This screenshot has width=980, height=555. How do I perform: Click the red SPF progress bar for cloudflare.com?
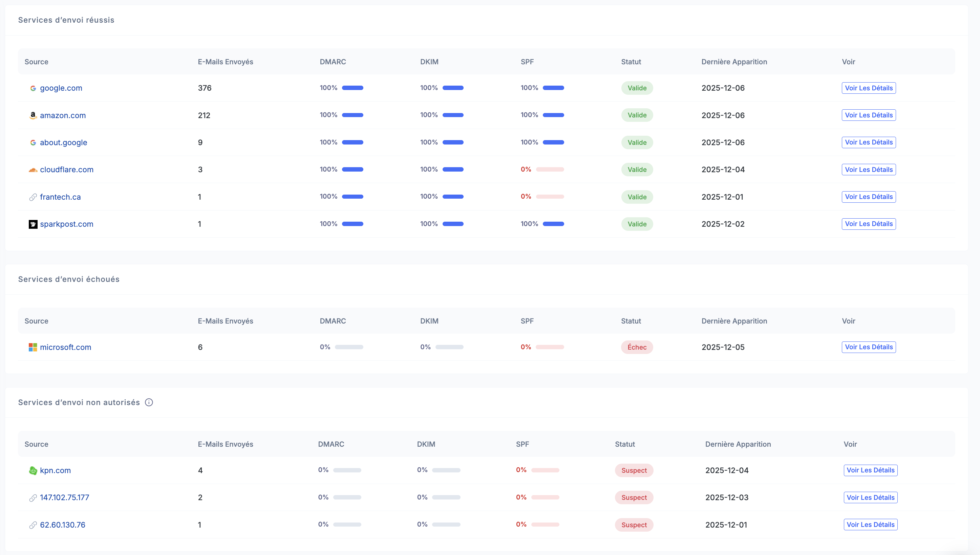pyautogui.click(x=550, y=170)
